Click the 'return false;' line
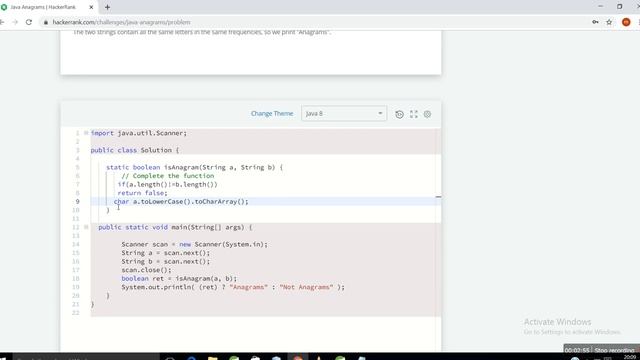640x360 pixels. [142, 193]
